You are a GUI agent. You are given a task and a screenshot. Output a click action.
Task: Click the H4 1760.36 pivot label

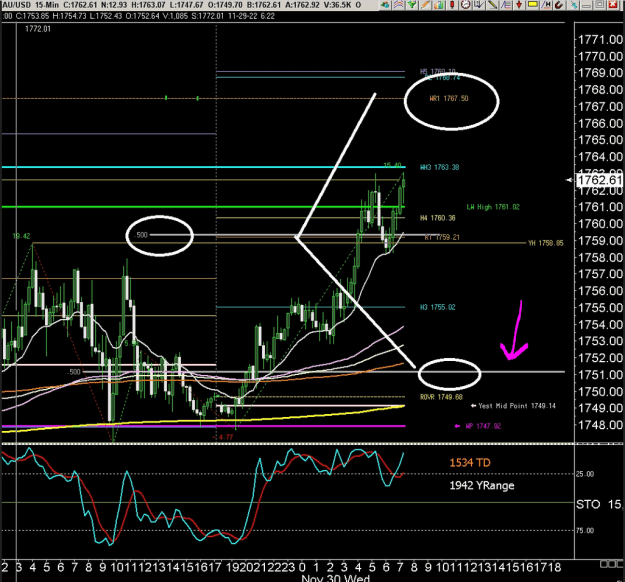click(438, 218)
